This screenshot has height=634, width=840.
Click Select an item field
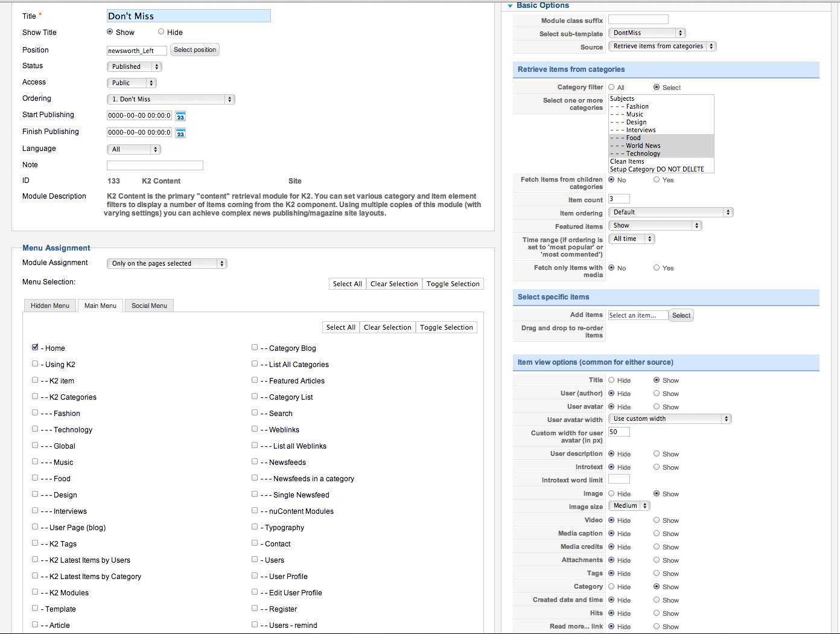click(638, 315)
